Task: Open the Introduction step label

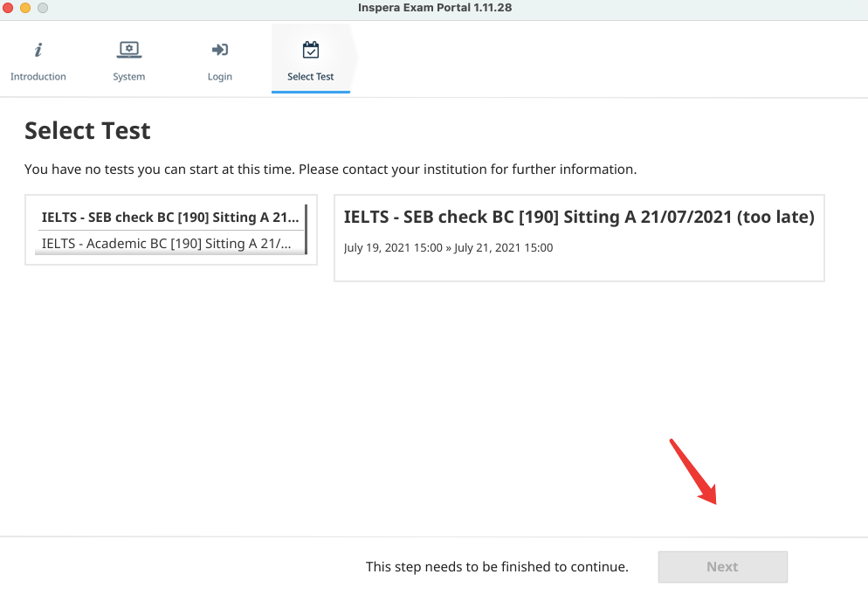Action: pyautogui.click(x=38, y=77)
